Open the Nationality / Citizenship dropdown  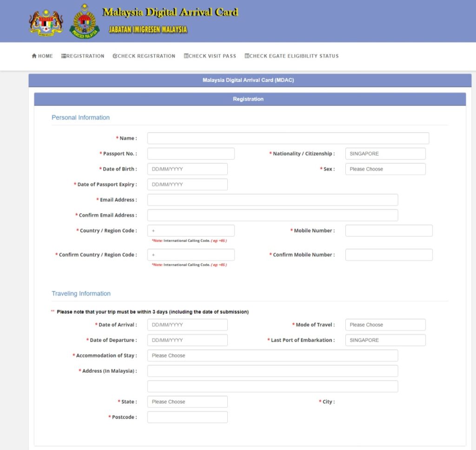385,154
